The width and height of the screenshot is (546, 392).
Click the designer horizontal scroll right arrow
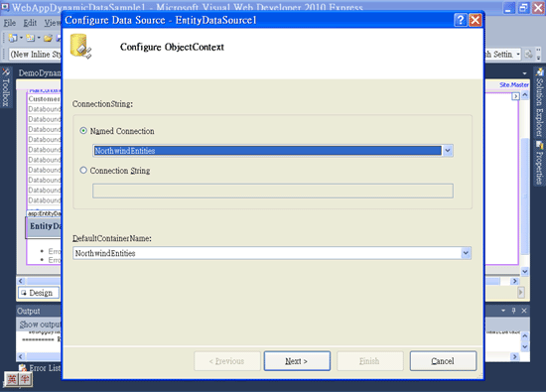click(514, 281)
